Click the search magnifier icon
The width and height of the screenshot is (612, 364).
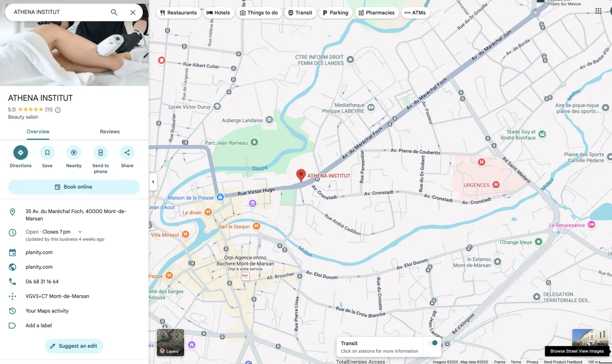(x=114, y=12)
